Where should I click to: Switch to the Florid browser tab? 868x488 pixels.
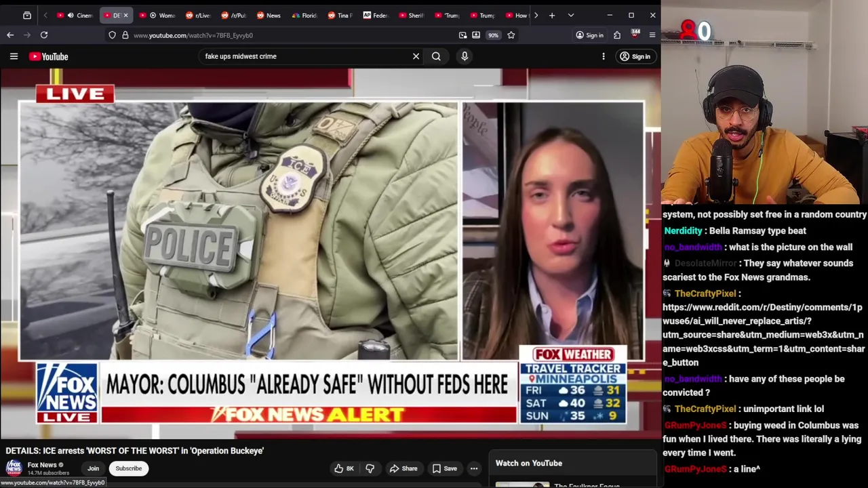point(304,15)
